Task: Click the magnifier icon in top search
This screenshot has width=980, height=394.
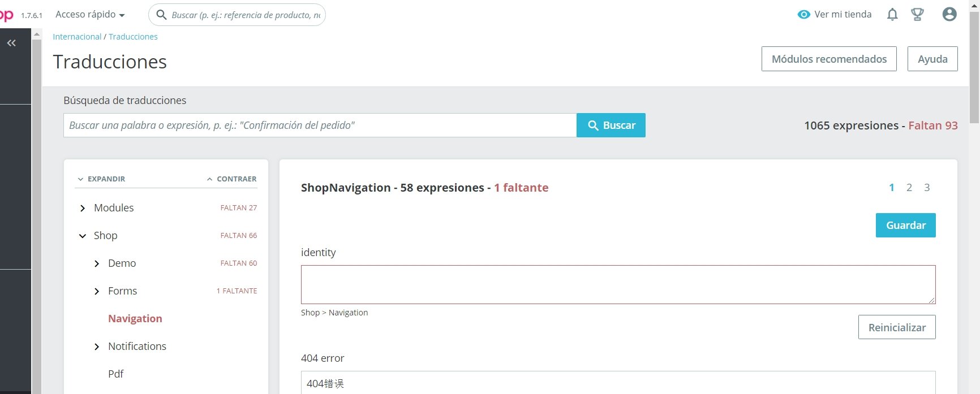Action: [x=161, y=15]
